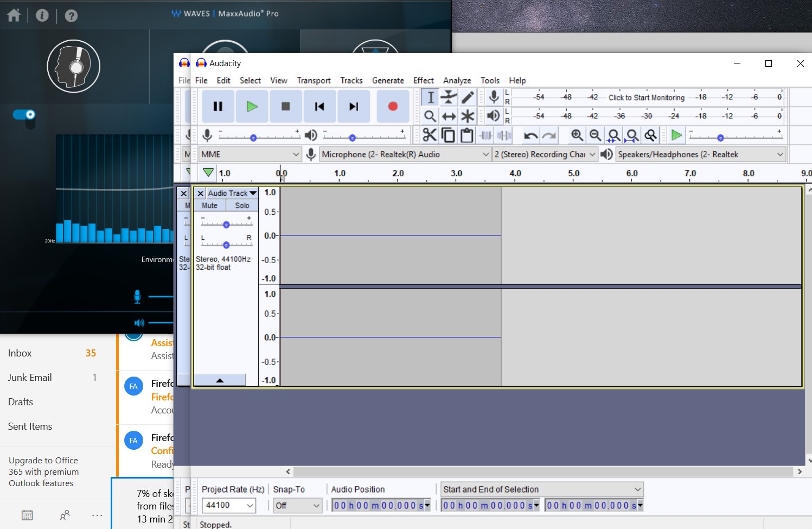This screenshot has height=529, width=812.
Task: Expand the Microphone recording device dropdown
Action: [405, 155]
